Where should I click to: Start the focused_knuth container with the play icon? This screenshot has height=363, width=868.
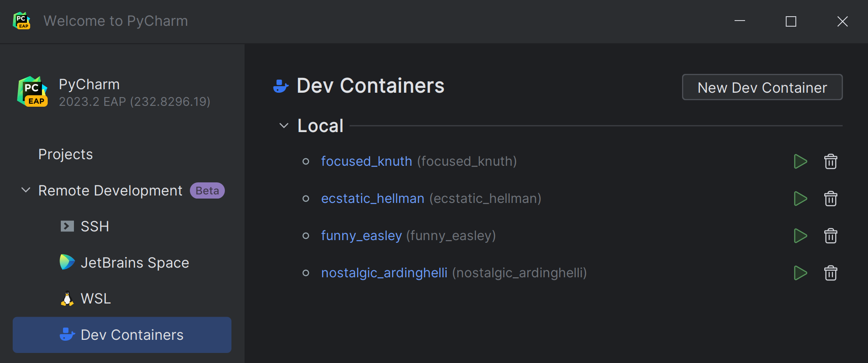click(800, 161)
